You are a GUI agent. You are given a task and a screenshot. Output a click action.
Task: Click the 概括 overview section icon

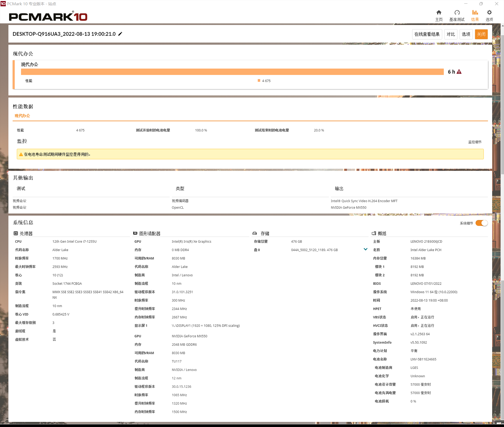coord(374,233)
